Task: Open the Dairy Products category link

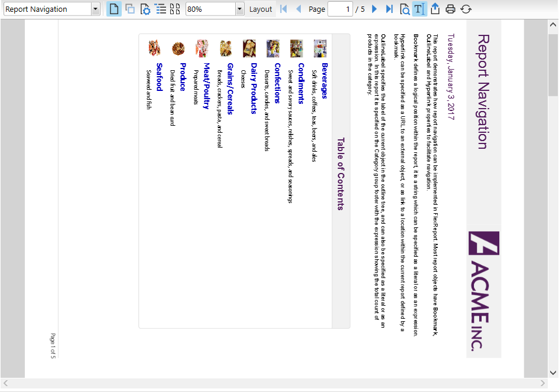Action: 253,89
